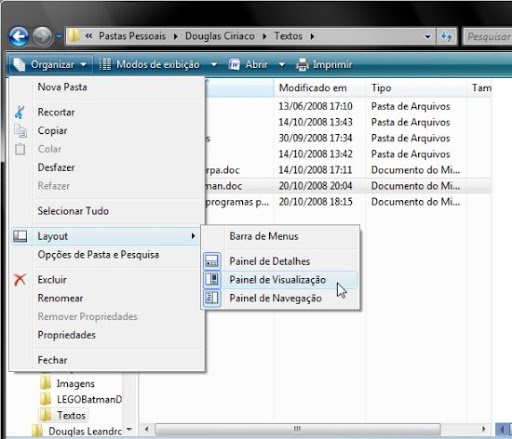Open the address bar history dropdown
The height and width of the screenshot is (439, 512).
click(427, 36)
